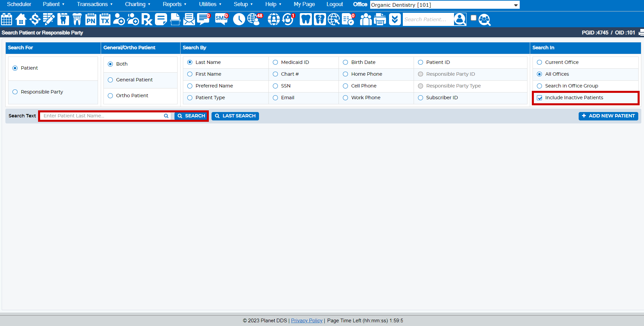The width and height of the screenshot is (644, 326).
Task: Expand the Utilities menu
Action: [210, 4]
